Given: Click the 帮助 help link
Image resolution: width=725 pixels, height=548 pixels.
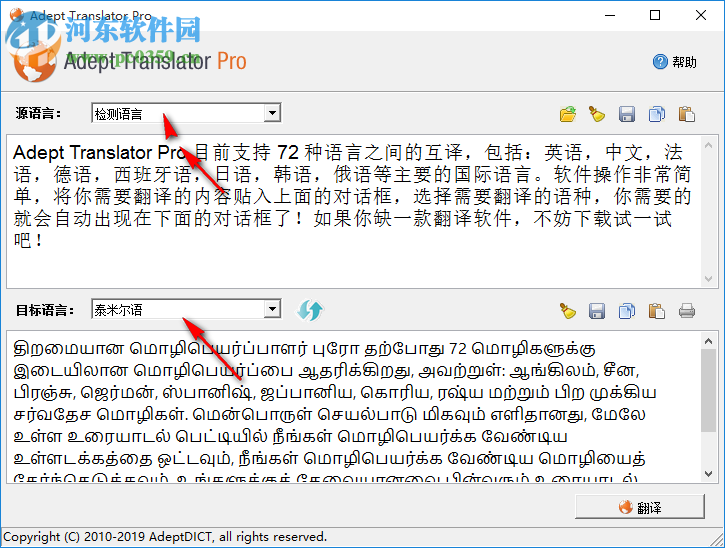Looking at the screenshot, I should pos(684,62).
